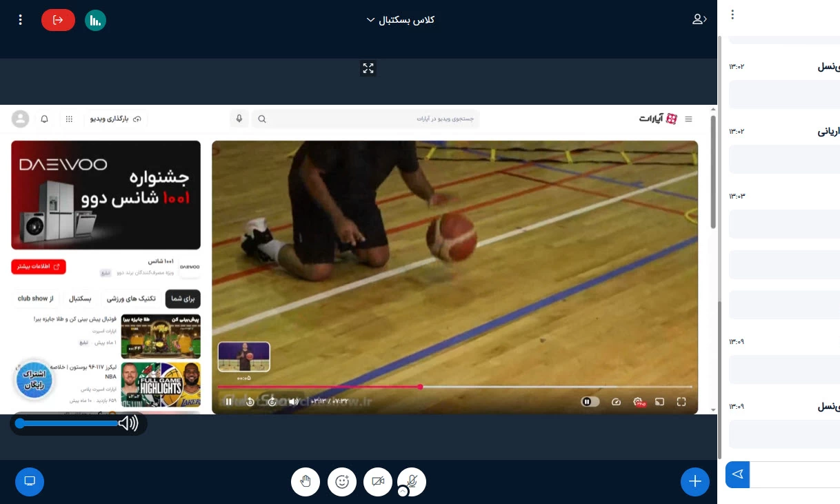Open the emoji reactions button

(341, 481)
